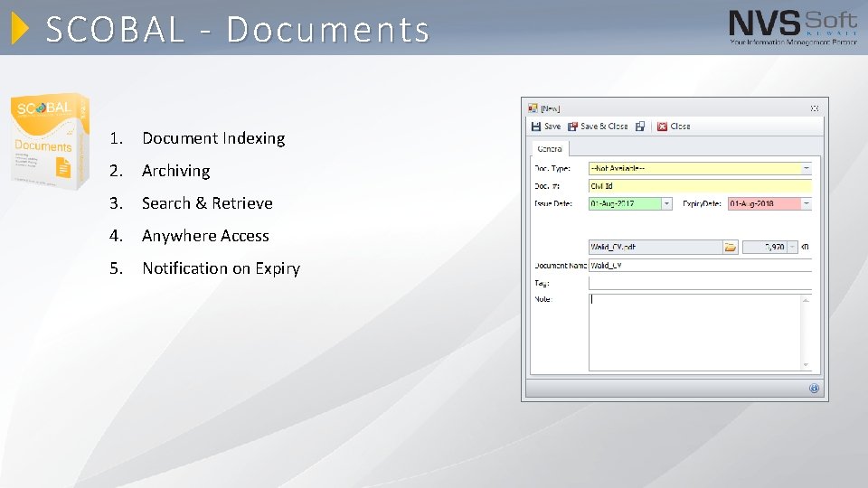Click the save-and-new icon beside Save & Close
The height and width of the screenshot is (488, 868).
point(640,127)
